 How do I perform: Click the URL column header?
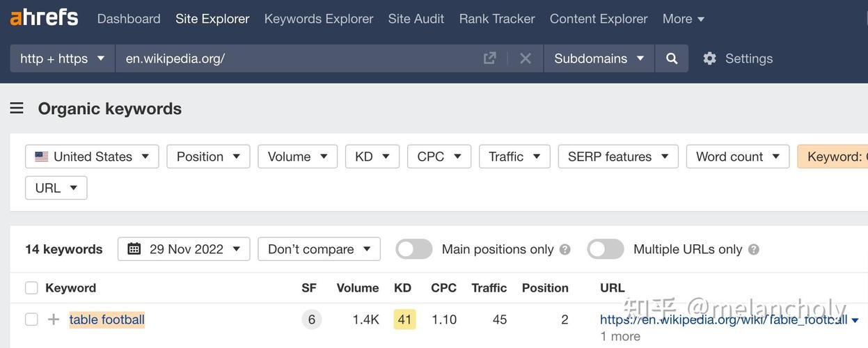pos(613,287)
